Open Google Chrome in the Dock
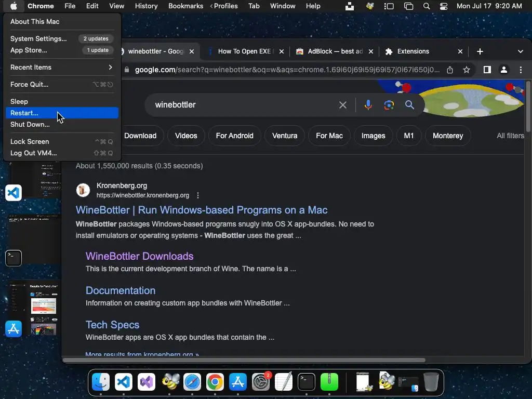This screenshot has width=532, height=399. click(x=215, y=382)
